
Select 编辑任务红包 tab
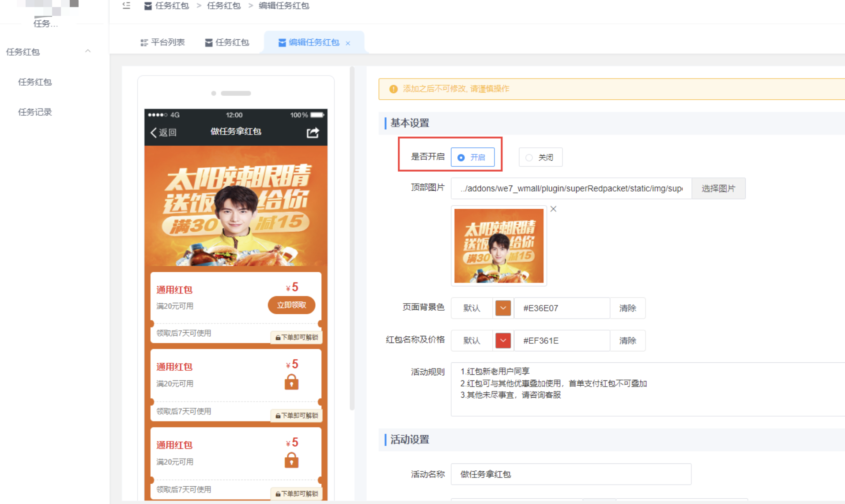pos(314,42)
